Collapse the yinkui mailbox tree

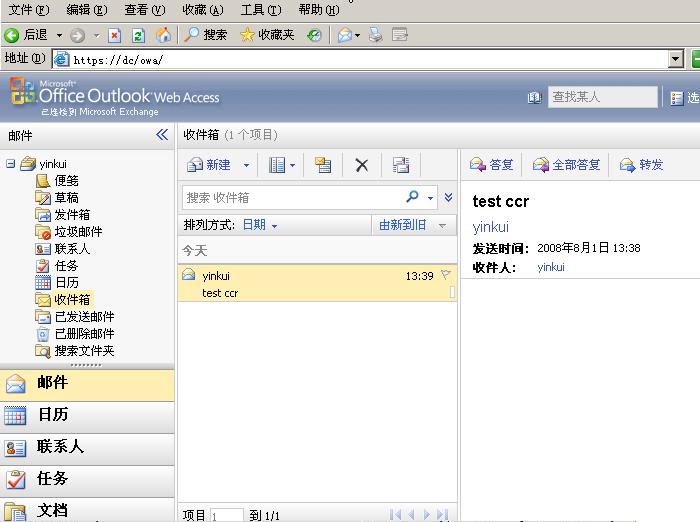pos(10,164)
